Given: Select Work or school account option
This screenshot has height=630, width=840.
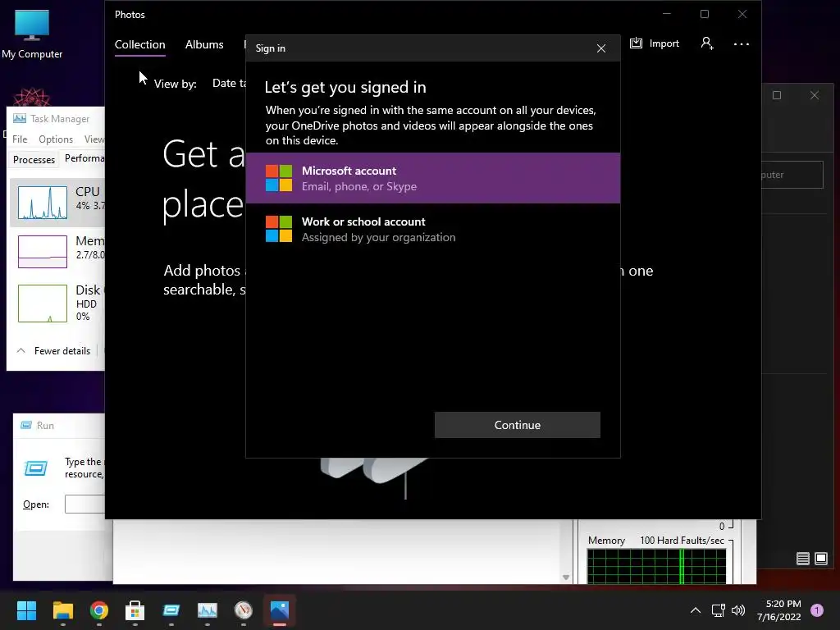Looking at the screenshot, I should point(433,230).
